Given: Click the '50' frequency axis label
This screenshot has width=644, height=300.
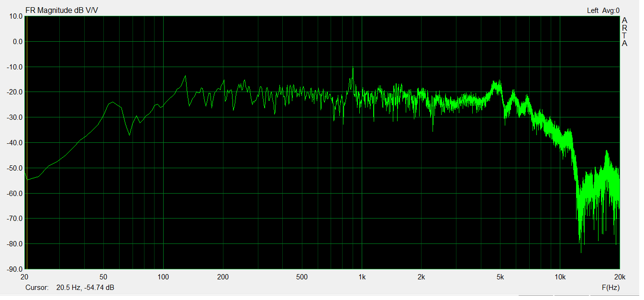Looking at the screenshot, I should click(103, 277).
